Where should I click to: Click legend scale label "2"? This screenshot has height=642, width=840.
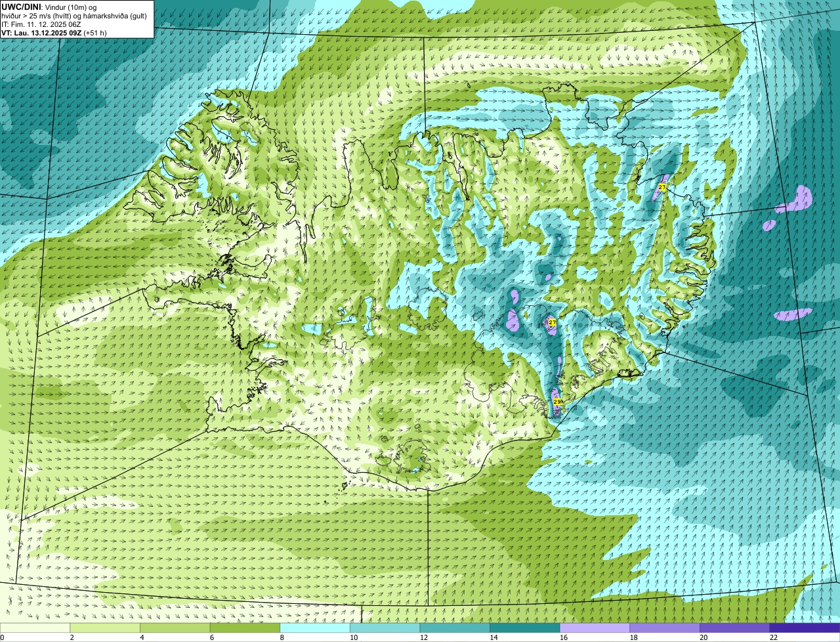tap(72, 637)
